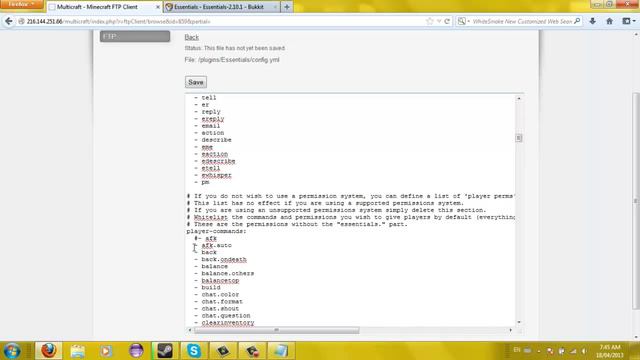This screenshot has height=360, width=640.
Task: Click the search magnifier in search box
Action: pos(577,21)
